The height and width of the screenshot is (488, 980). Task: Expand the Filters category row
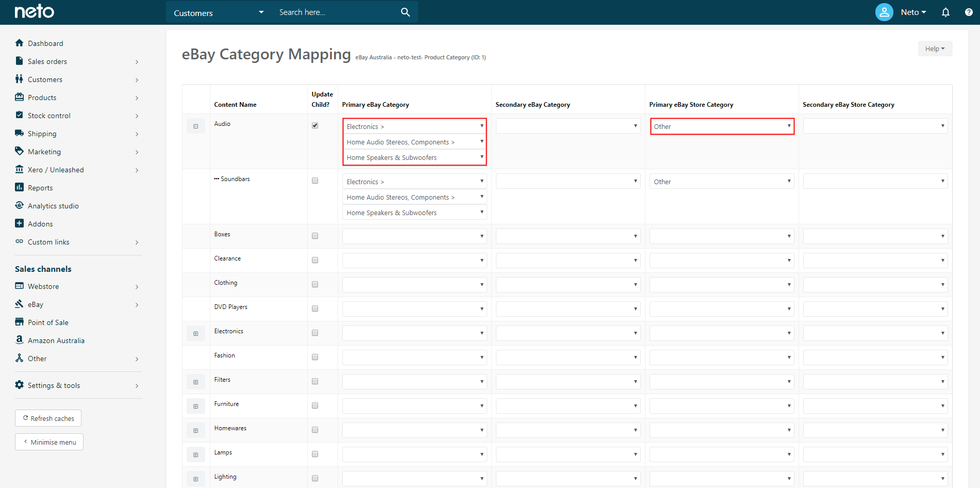pos(196,382)
